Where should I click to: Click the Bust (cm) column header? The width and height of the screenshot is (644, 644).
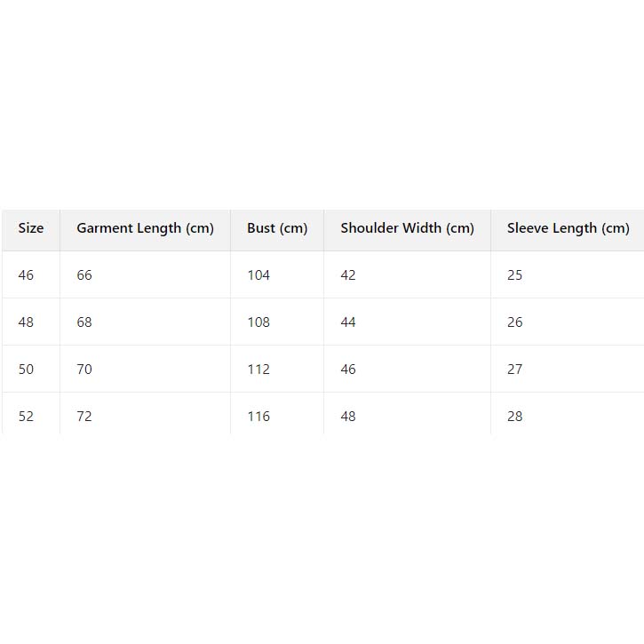[x=277, y=228]
